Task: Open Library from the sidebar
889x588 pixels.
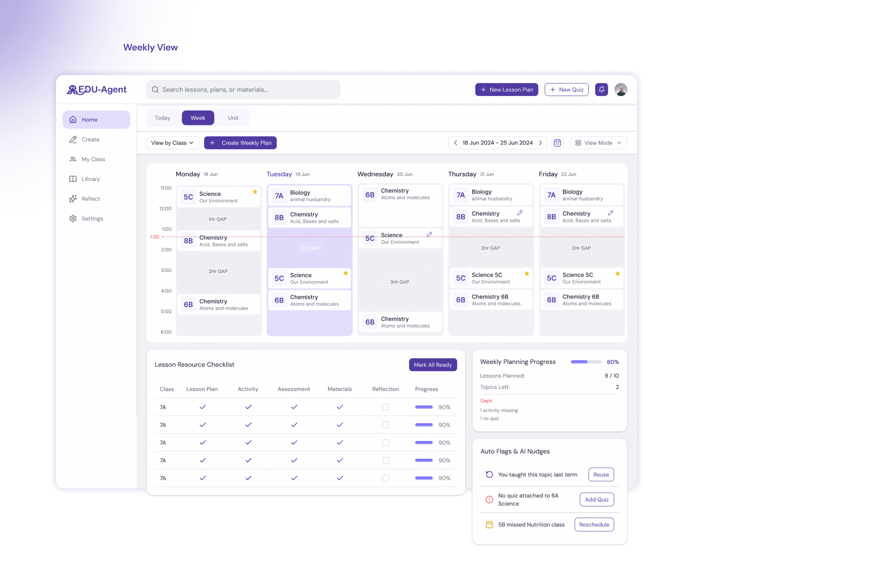Action: (90, 179)
